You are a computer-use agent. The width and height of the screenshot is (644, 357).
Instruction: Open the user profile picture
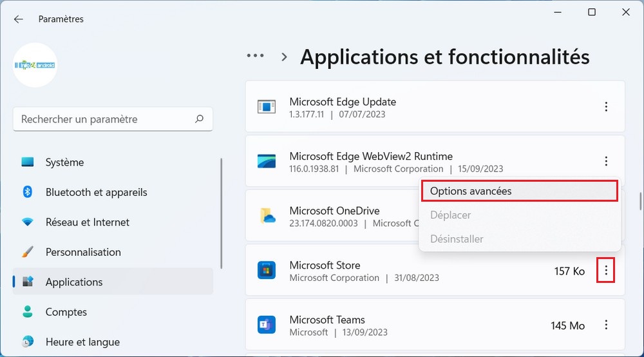tap(35, 65)
